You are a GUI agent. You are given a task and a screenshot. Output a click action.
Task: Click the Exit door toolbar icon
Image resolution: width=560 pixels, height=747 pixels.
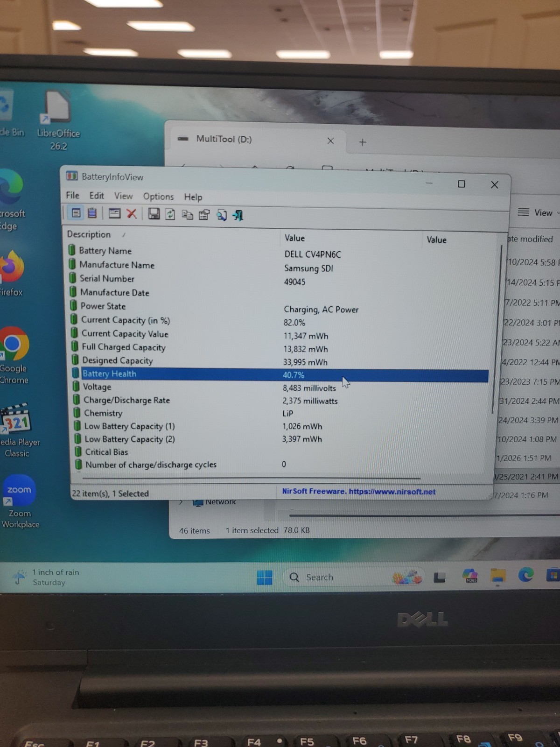238,215
